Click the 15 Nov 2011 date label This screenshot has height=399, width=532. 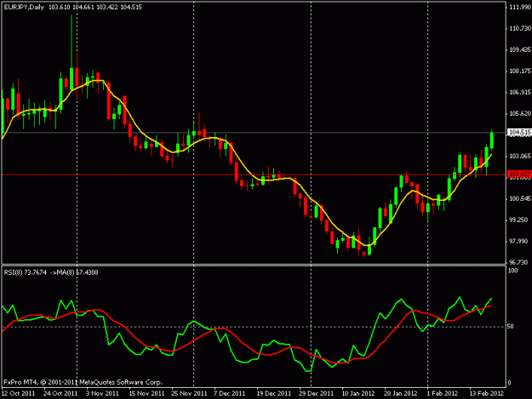146,393
